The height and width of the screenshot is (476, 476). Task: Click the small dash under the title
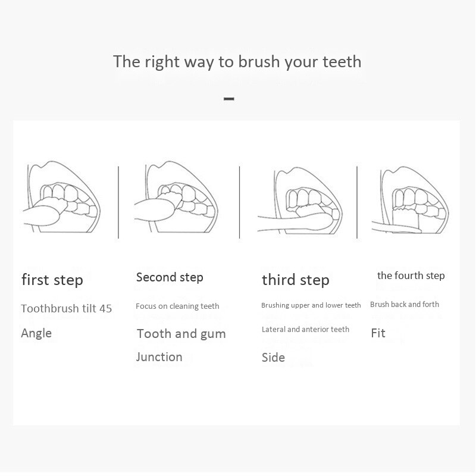(229, 99)
